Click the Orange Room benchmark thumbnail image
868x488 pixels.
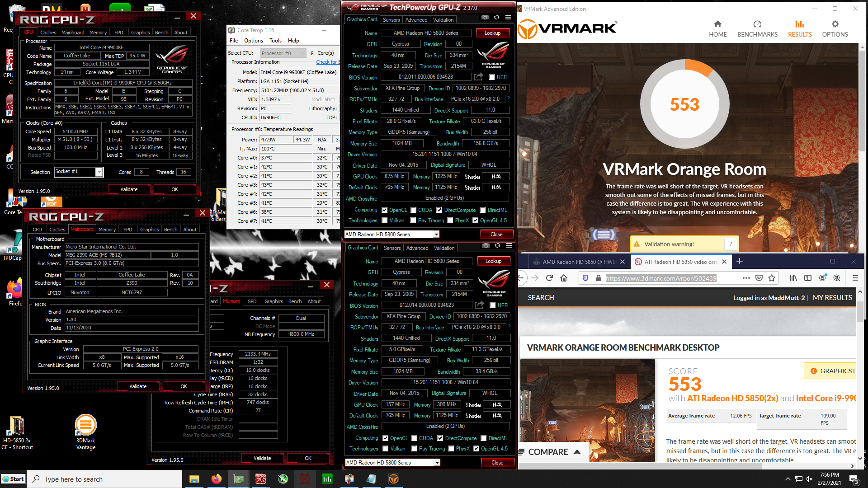pyautogui.click(x=587, y=410)
